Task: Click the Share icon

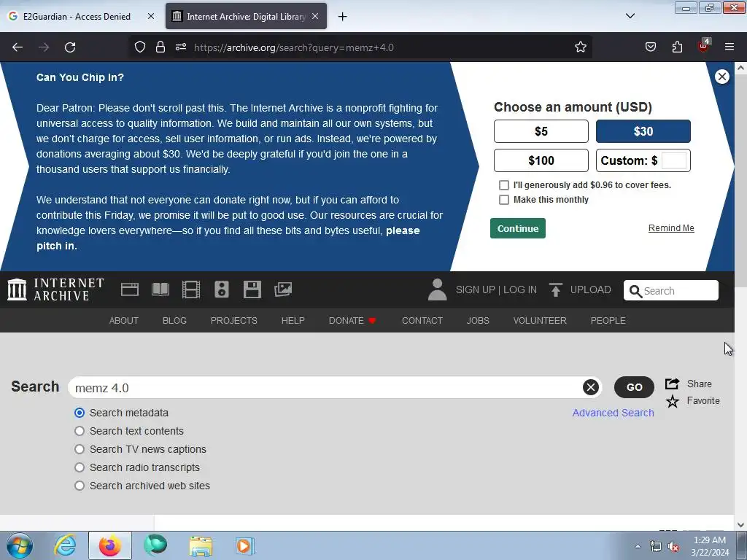Action: 672,384
